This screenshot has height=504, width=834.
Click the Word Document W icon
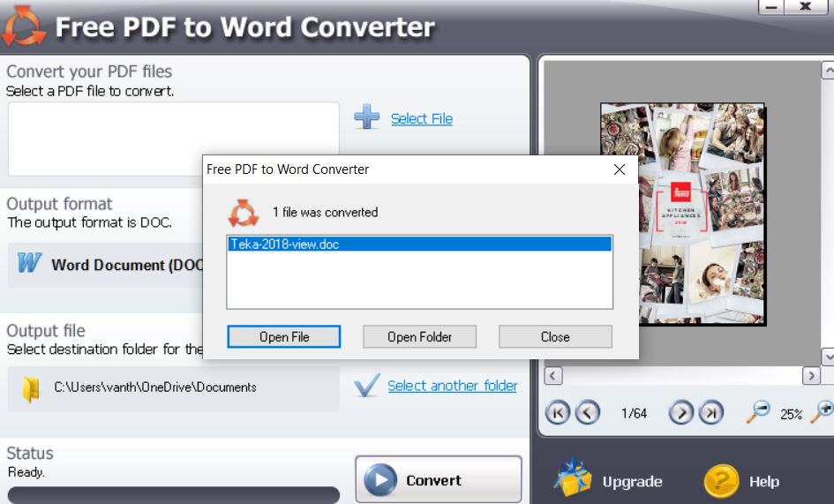(x=29, y=263)
